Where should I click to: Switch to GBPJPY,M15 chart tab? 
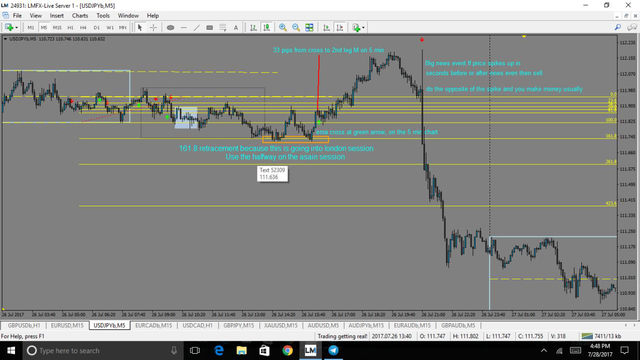pos(239,325)
